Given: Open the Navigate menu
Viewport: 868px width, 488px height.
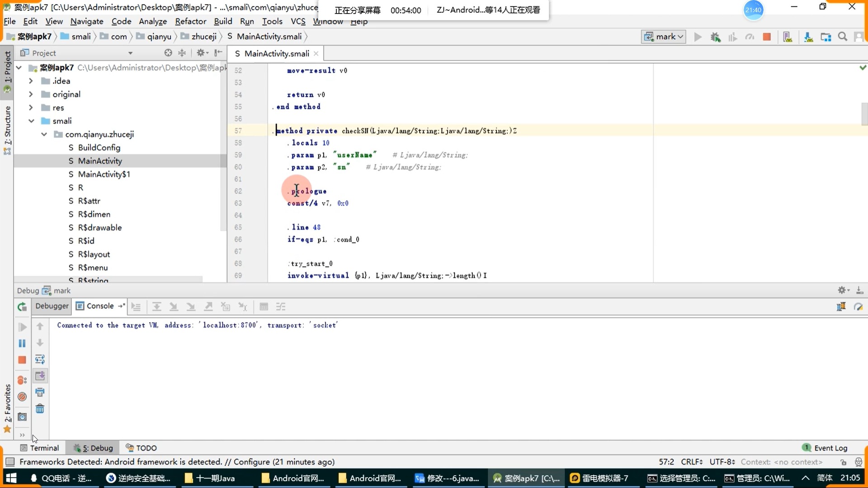Looking at the screenshot, I should 87,21.
